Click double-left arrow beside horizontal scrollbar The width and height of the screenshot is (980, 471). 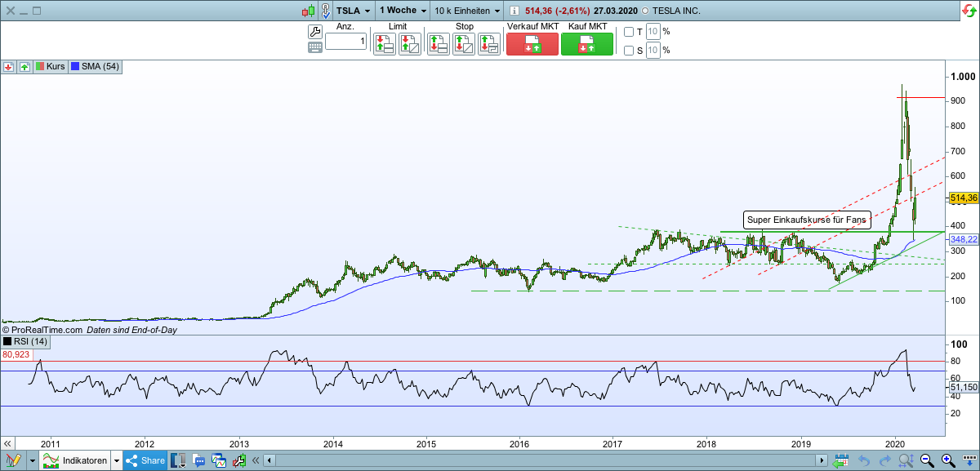pos(255,460)
